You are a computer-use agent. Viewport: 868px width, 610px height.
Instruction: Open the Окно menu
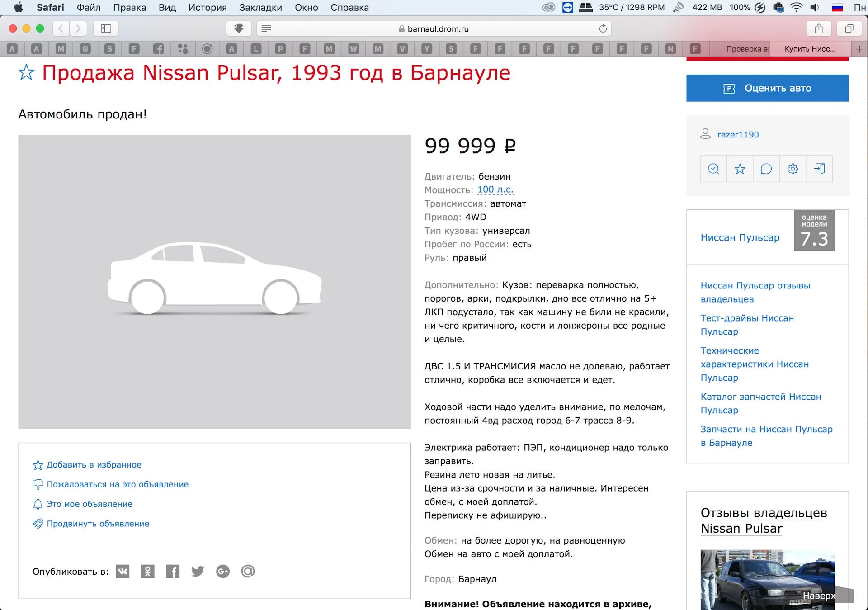[x=307, y=7]
